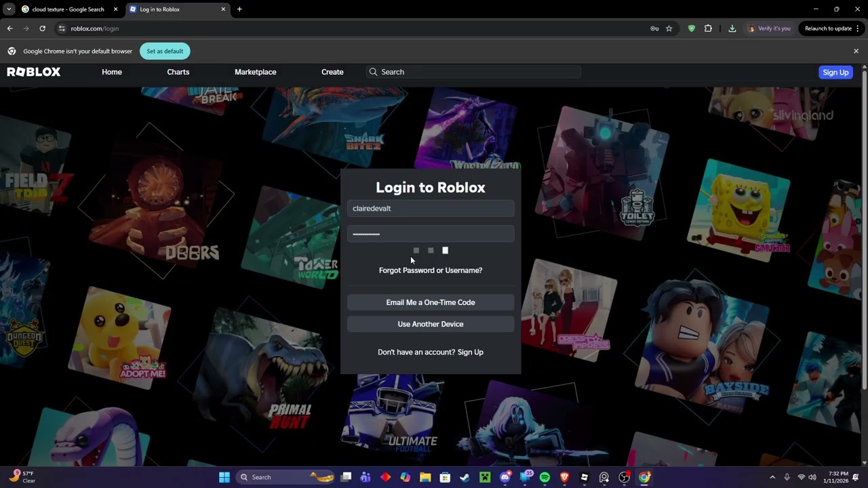Open the Extensions puzzle icon
The width and height of the screenshot is (868, 488).
(x=708, y=28)
